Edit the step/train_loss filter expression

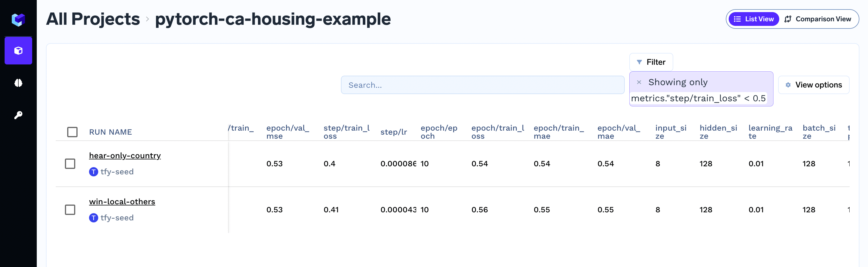pos(698,98)
